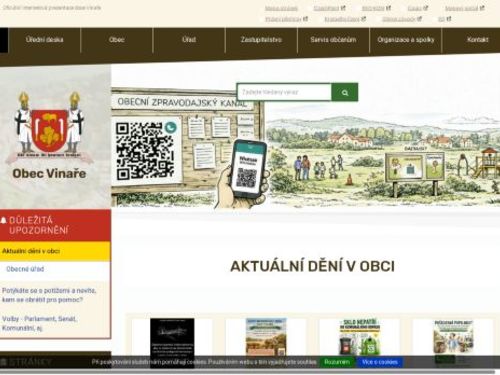
Task: Click the bell icon beside Důležitá upozornění
Action: (4, 220)
